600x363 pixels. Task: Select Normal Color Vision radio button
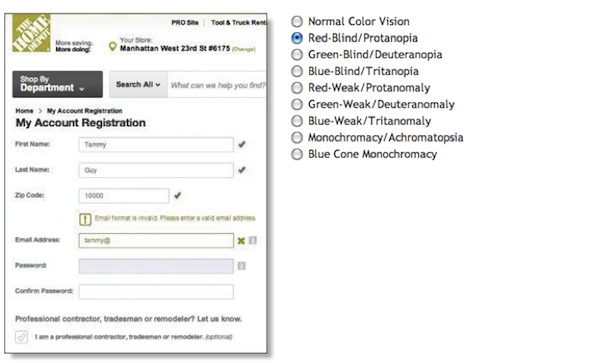click(x=297, y=21)
